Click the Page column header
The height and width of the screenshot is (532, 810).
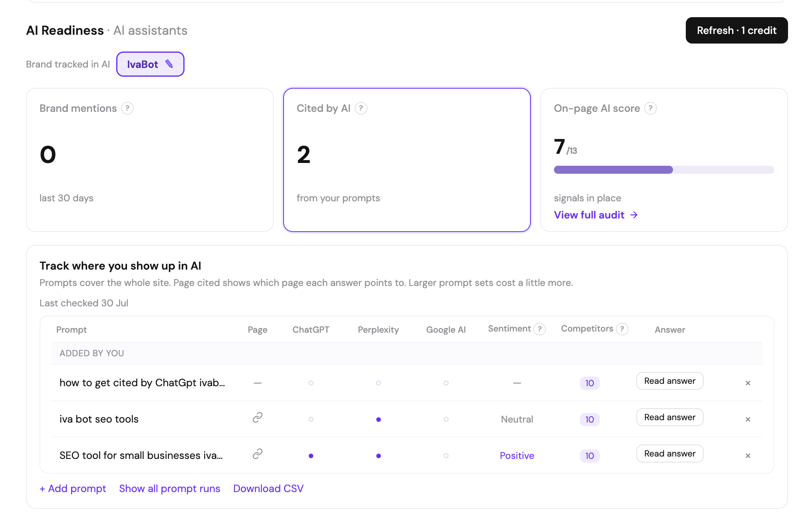click(x=257, y=330)
